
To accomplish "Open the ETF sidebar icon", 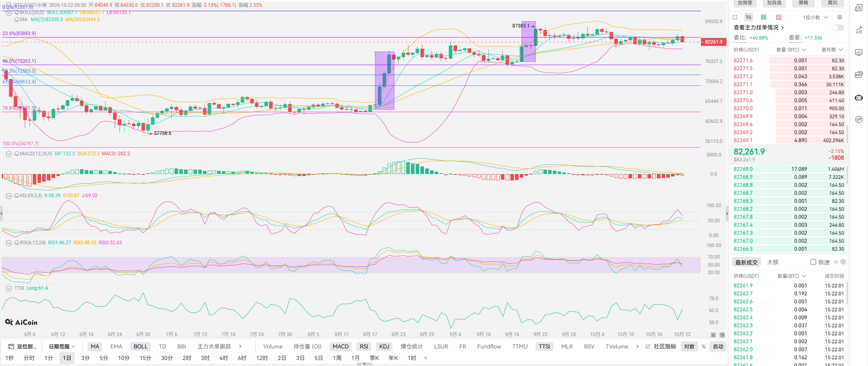I will click(x=858, y=75).
